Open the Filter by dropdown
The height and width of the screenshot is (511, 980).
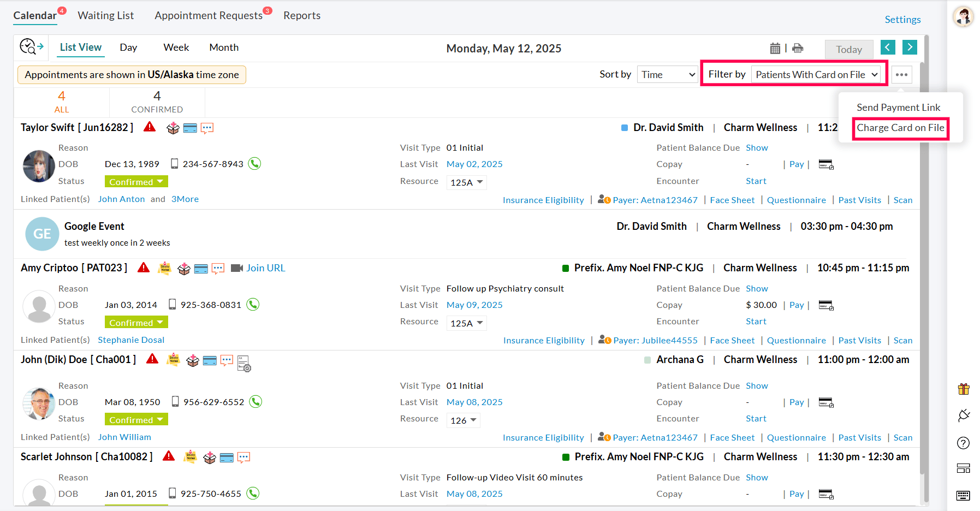point(817,75)
